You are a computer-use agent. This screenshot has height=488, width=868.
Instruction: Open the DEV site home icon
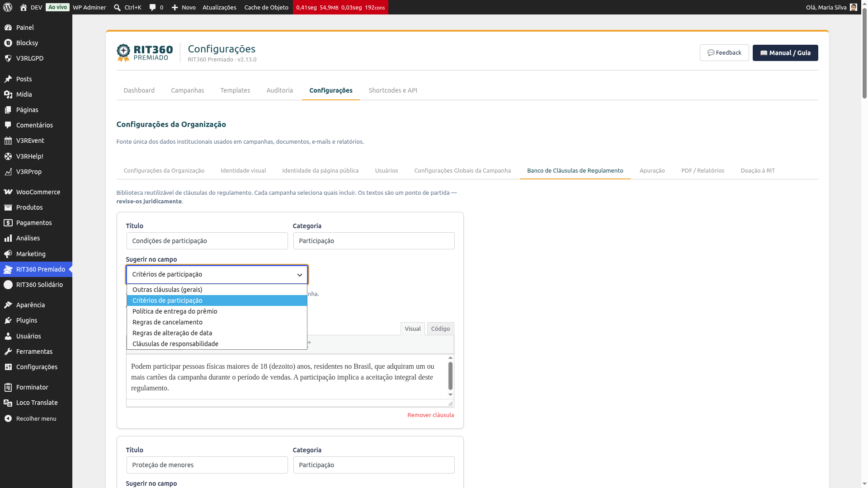(24, 7)
